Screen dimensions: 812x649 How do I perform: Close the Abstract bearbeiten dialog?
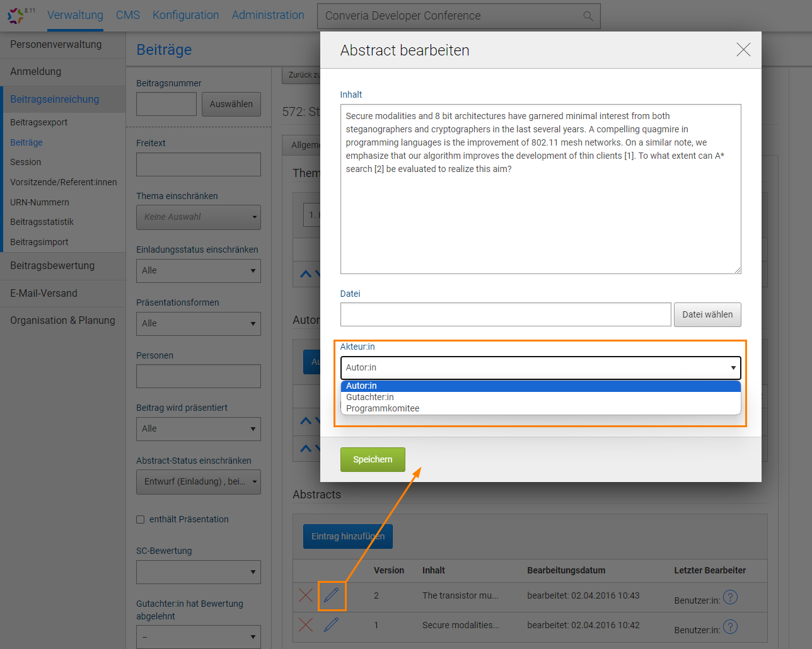743,50
